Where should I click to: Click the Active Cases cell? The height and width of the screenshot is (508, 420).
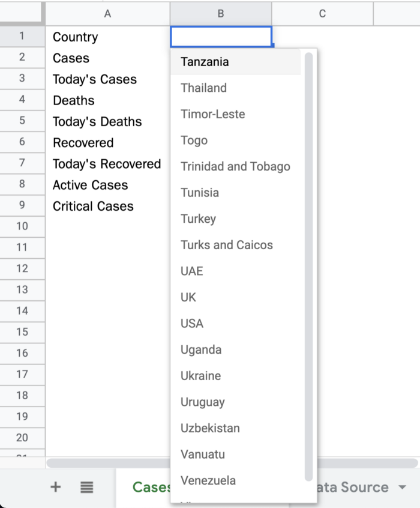[x=91, y=185]
